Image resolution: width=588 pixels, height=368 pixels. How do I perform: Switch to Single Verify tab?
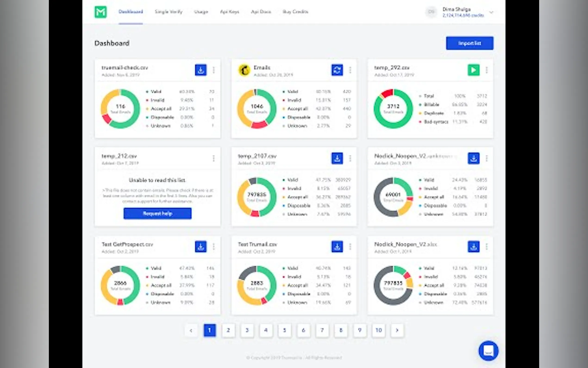tap(169, 12)
